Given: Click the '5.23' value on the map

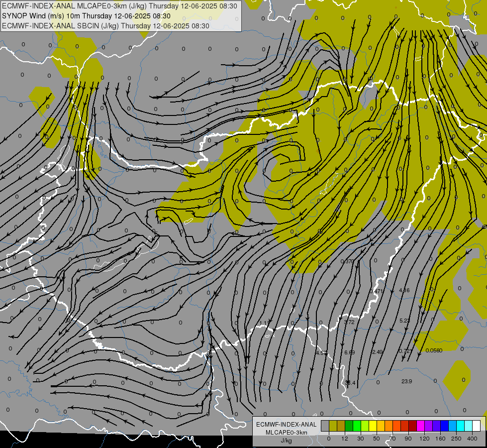Looking at the screenshot, I should (x=405, y=321).
